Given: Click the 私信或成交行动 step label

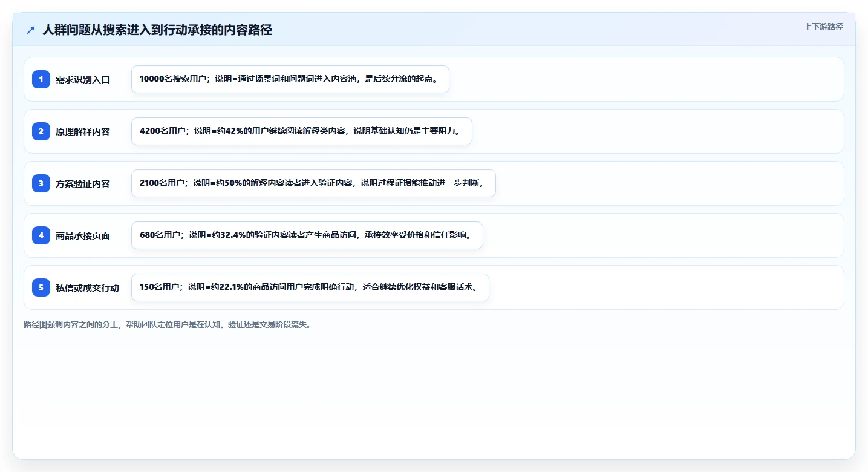Looking at the screenshot, I should pos(87,287).
